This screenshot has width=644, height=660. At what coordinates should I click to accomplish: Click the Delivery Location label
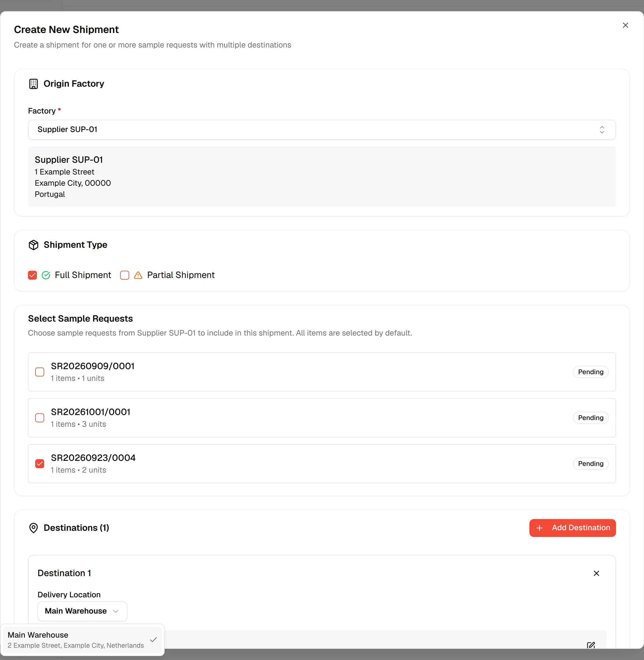click(x=69, y=595)
